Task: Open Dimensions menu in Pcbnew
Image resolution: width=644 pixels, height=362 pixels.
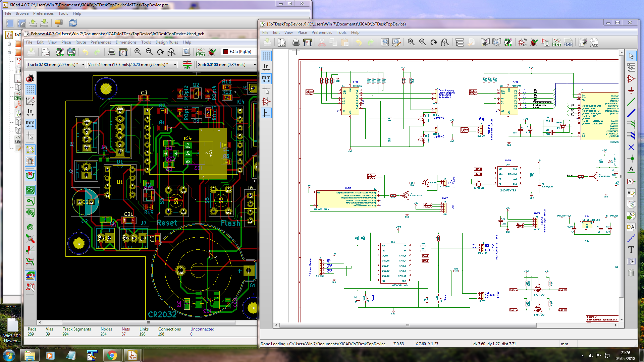Action: (126, 42)
